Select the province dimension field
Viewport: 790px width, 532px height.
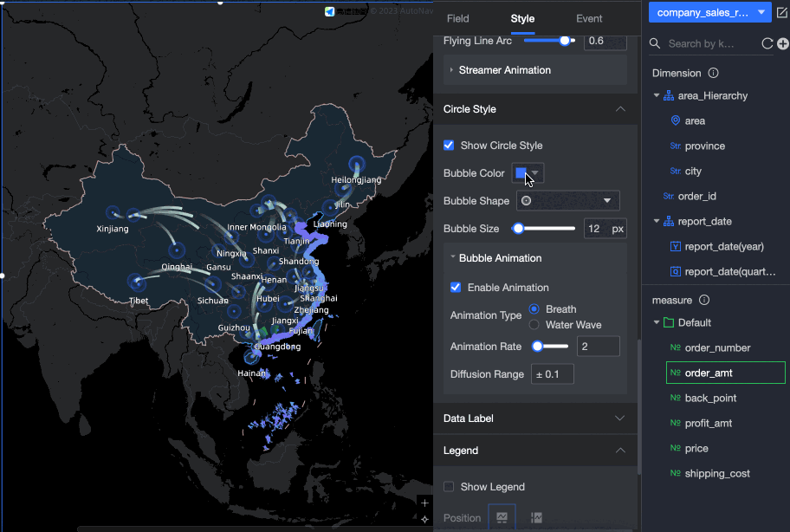click(704, 146)
